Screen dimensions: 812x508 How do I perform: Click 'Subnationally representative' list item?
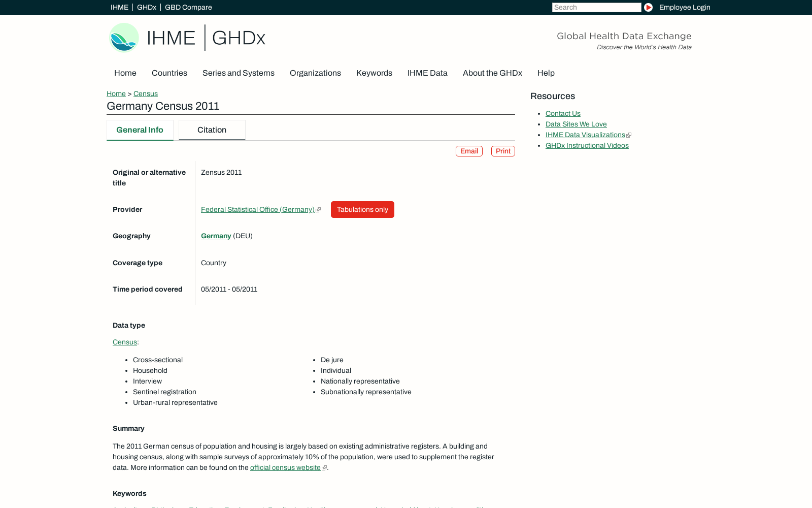pyautogui.click(x=366, y=392)
